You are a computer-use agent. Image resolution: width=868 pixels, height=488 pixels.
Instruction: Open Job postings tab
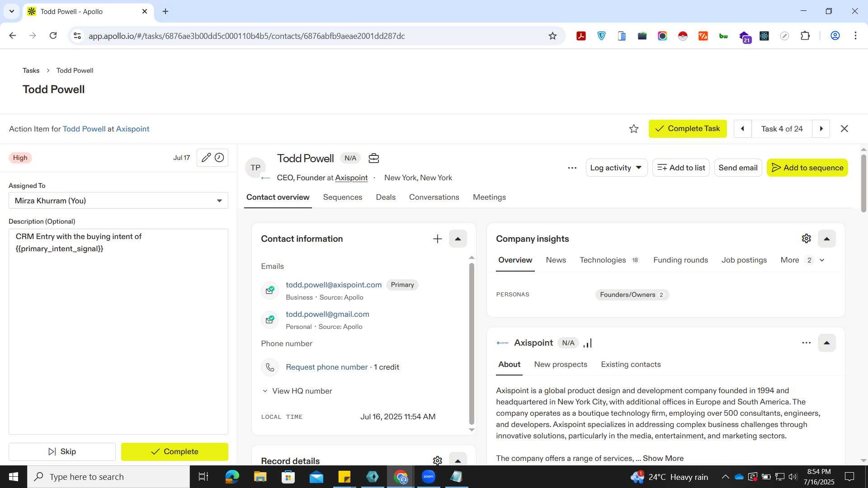(744, 260)
